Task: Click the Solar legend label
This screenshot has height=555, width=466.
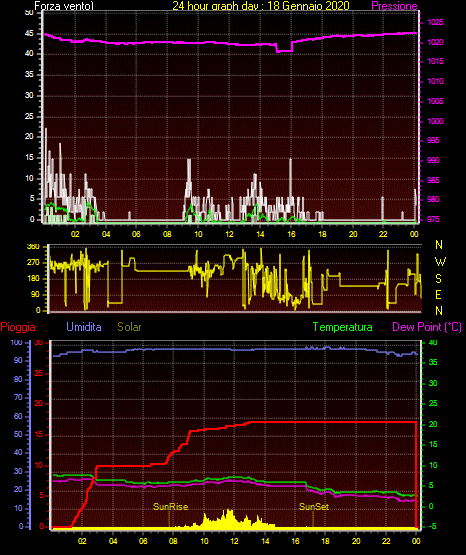Action: [x=129, y=327]
